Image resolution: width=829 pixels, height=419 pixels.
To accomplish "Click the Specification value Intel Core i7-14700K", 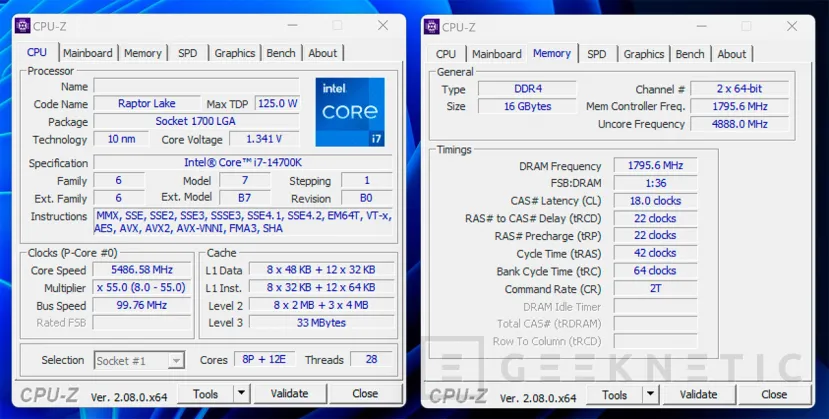I will click(x=243, y=162).
